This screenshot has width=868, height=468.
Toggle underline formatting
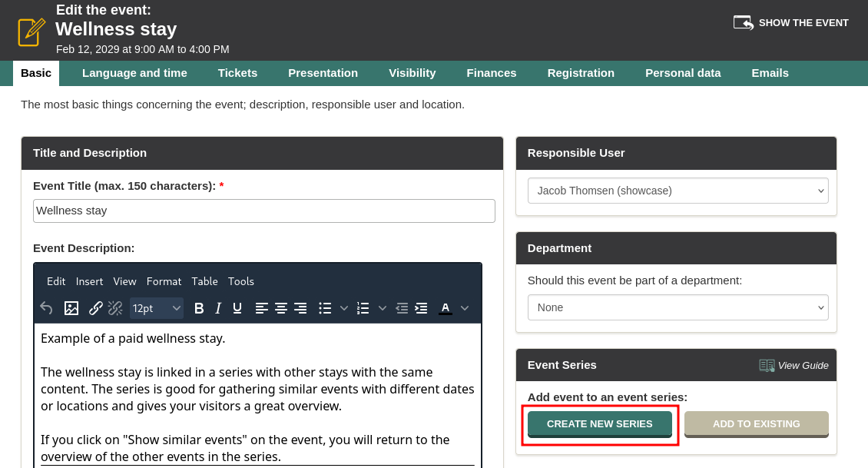[x=237, y=308]
